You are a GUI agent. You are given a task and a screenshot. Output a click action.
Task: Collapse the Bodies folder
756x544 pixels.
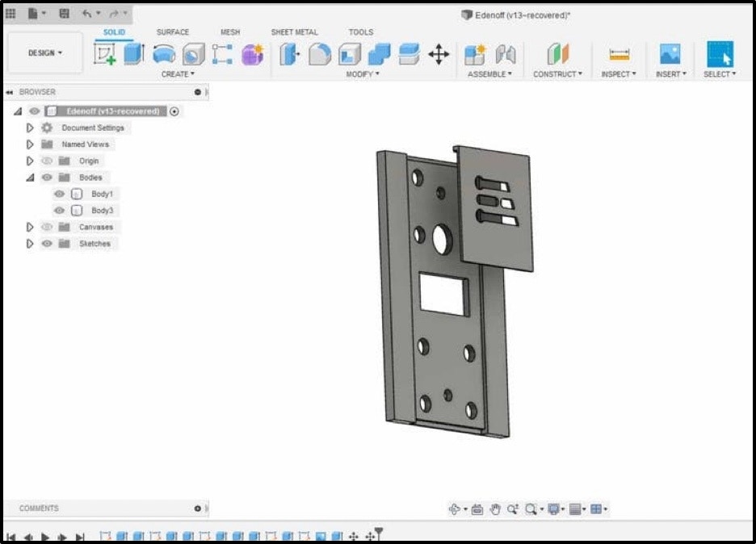tap(31, 178)
